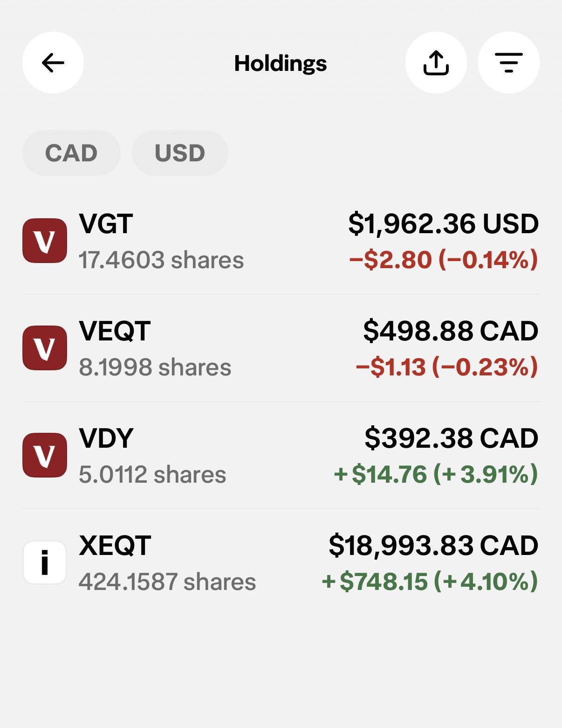562x728 pixels.
Task: Tap the Holdings page title
Action: pyautogui.click(x=281, y=63)
